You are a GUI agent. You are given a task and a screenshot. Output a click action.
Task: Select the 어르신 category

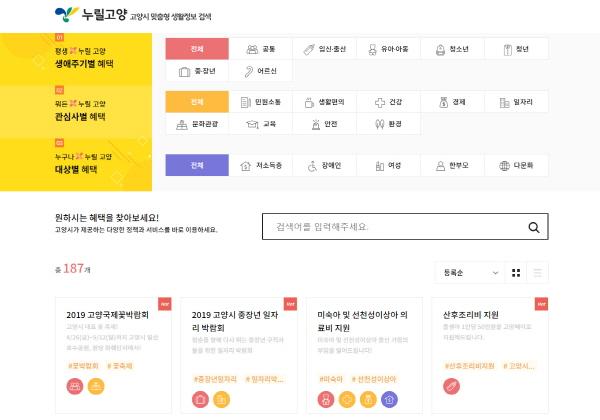[262, 71]
